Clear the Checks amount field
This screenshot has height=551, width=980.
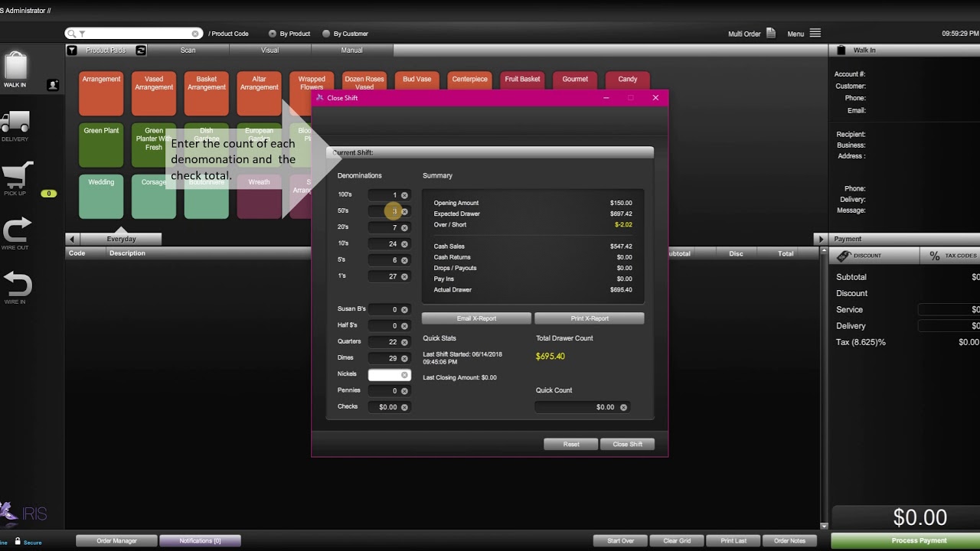404,407
